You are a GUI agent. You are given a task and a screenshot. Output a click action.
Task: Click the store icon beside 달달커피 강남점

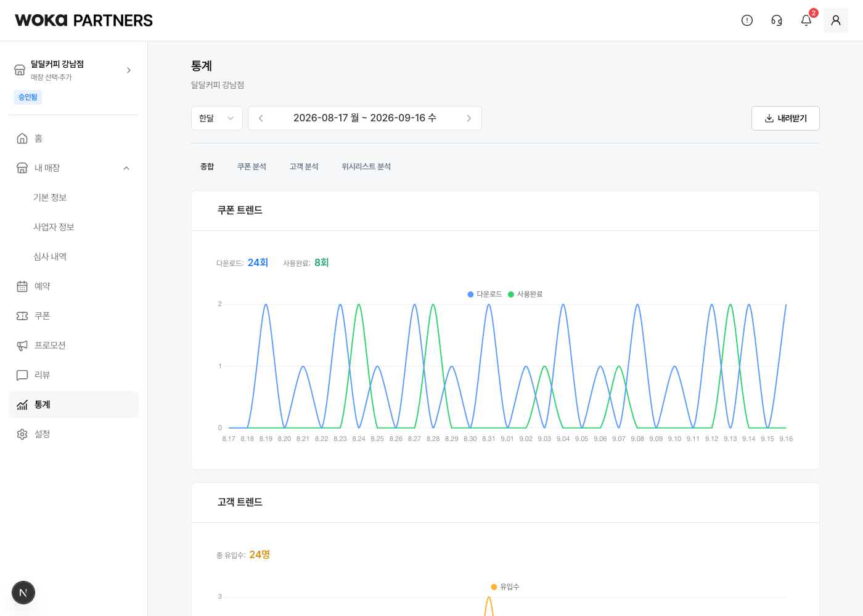coord(20,70)
